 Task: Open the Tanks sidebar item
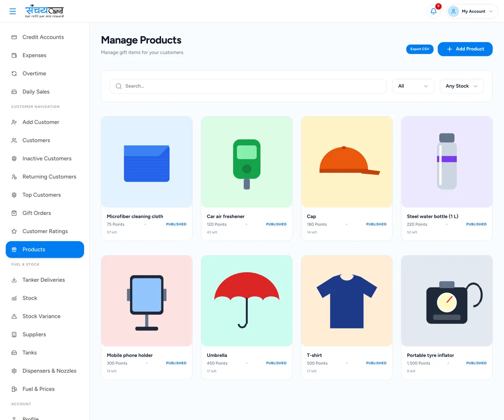point(45,353)
